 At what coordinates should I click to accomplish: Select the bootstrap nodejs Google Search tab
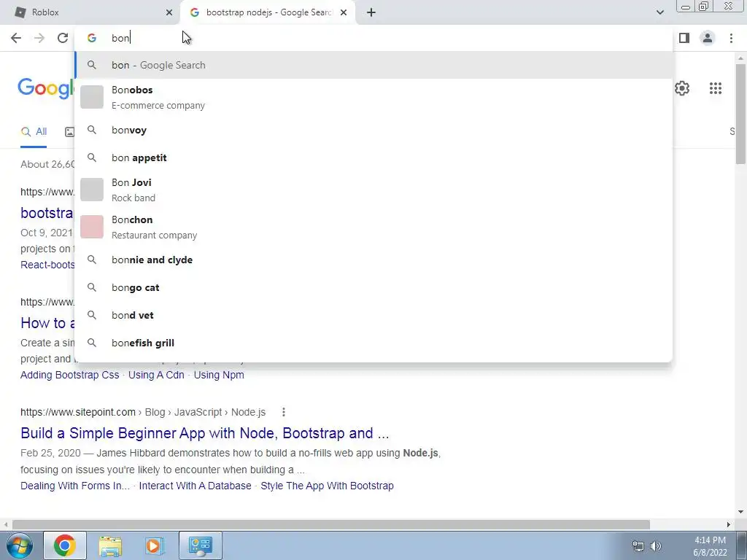click(x=268, y=12)
